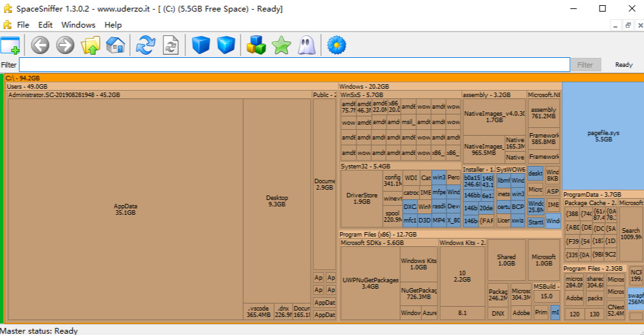Select the pagefile.sys 5.5GB block
The image size is (644, 335).
click(603, 136)
